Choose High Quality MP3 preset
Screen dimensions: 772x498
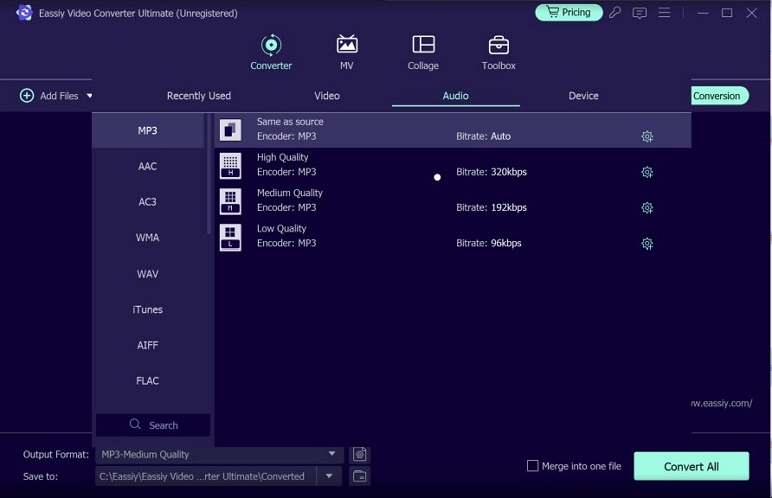(452, 166)
